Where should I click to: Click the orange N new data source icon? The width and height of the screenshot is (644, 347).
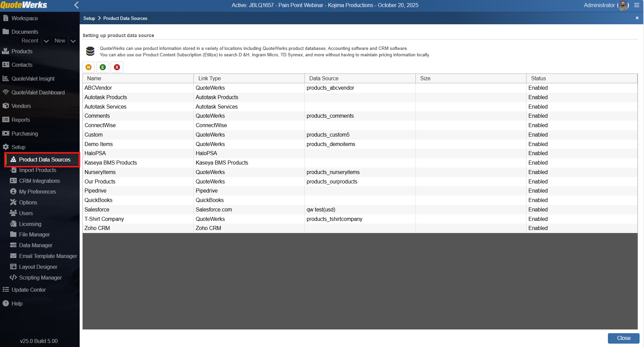88,67
